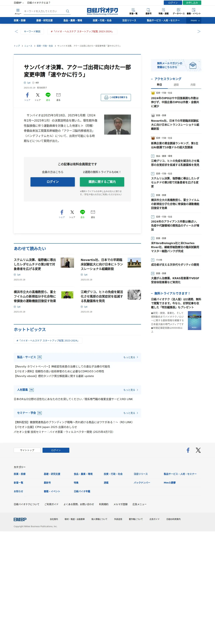Send via LINE from top share row
215x644 pixels.
(48, 97)
